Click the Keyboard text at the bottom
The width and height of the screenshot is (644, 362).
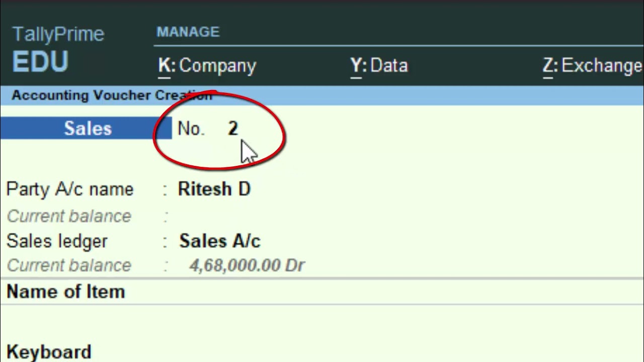(49, 352)
